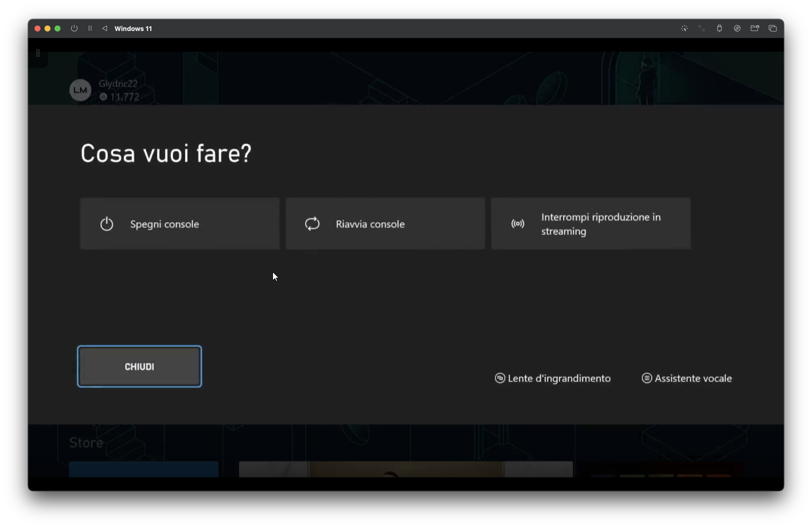Select Riavvia console option
812x528 pixels.
click(385, 224)
